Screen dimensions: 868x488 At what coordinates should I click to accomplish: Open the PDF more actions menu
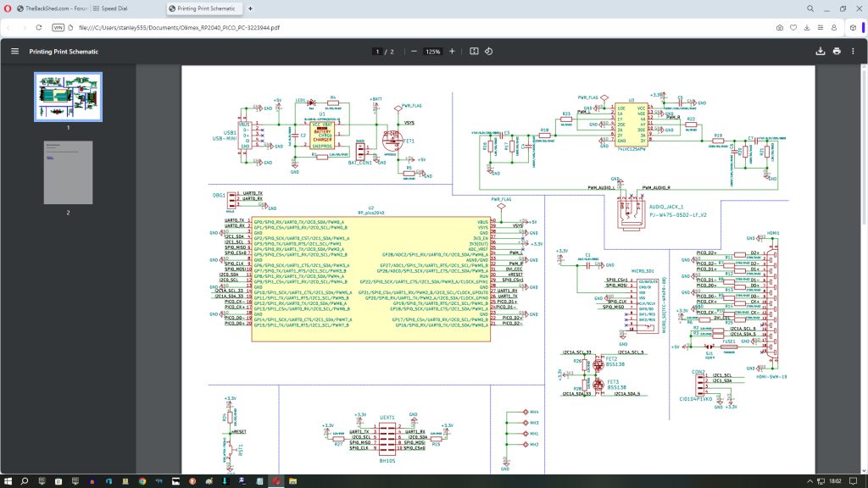pyautogui.click(x=854, y=52)
